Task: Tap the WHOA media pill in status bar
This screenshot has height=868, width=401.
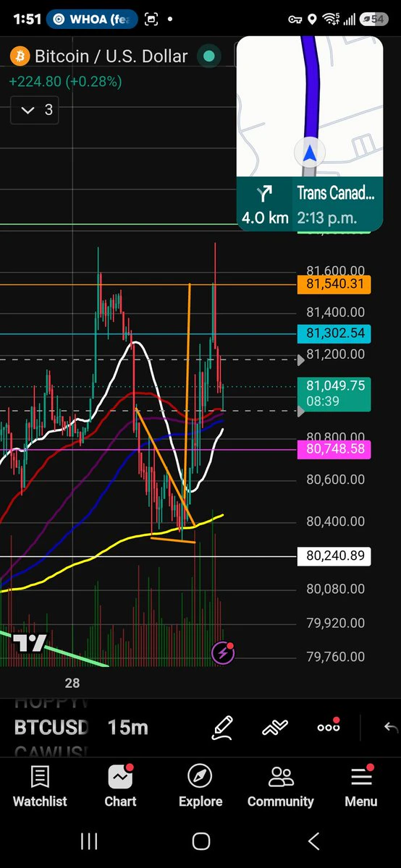Action: [90, 19]
